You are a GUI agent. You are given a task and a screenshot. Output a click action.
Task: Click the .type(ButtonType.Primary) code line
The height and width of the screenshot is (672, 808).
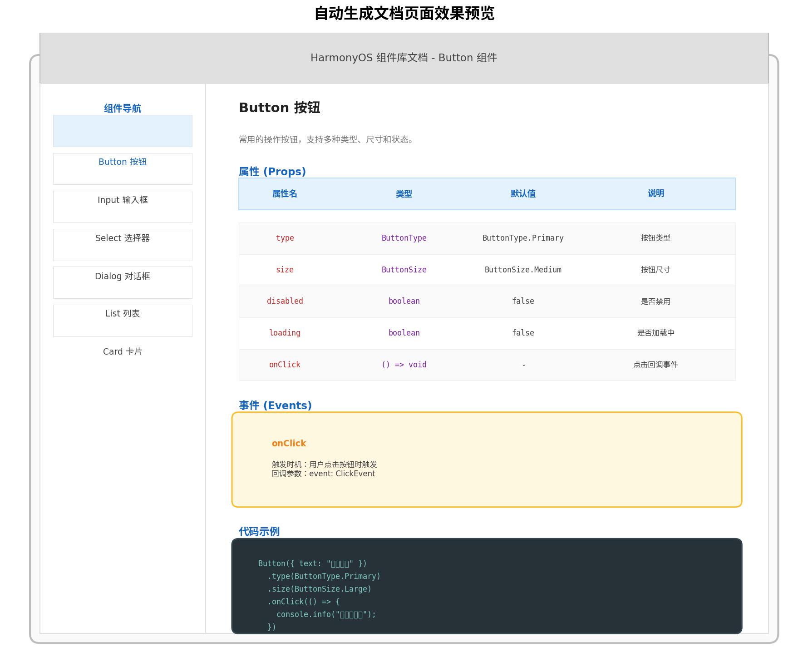(x=324, y=577)
